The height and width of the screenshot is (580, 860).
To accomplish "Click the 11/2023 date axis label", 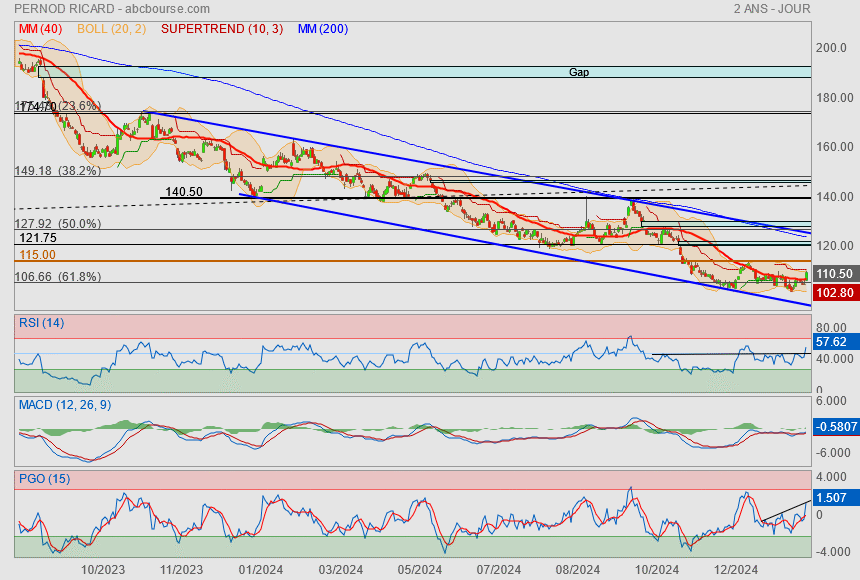I will point(181,570).
